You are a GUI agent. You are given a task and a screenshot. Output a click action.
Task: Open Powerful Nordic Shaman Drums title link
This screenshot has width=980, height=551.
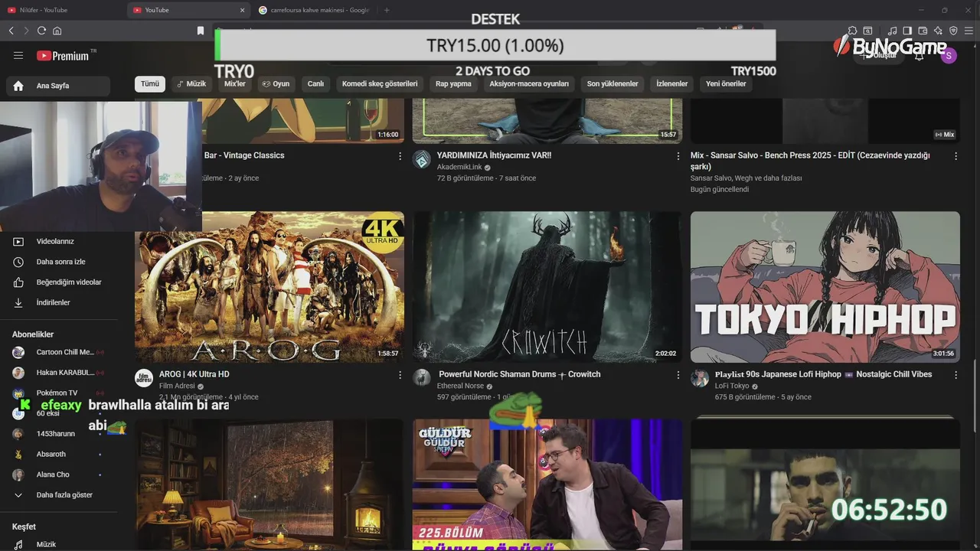pyautogui.click(x=519, y=374)
